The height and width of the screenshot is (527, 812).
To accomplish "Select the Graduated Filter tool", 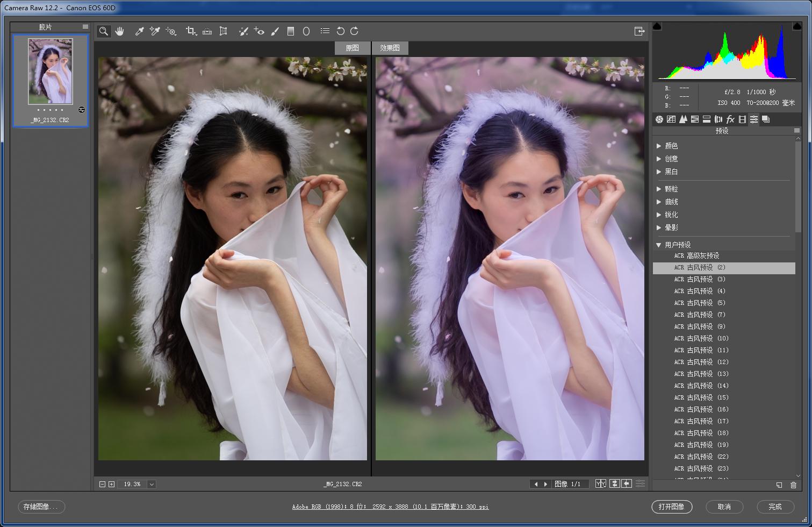I will pos(291,31).
